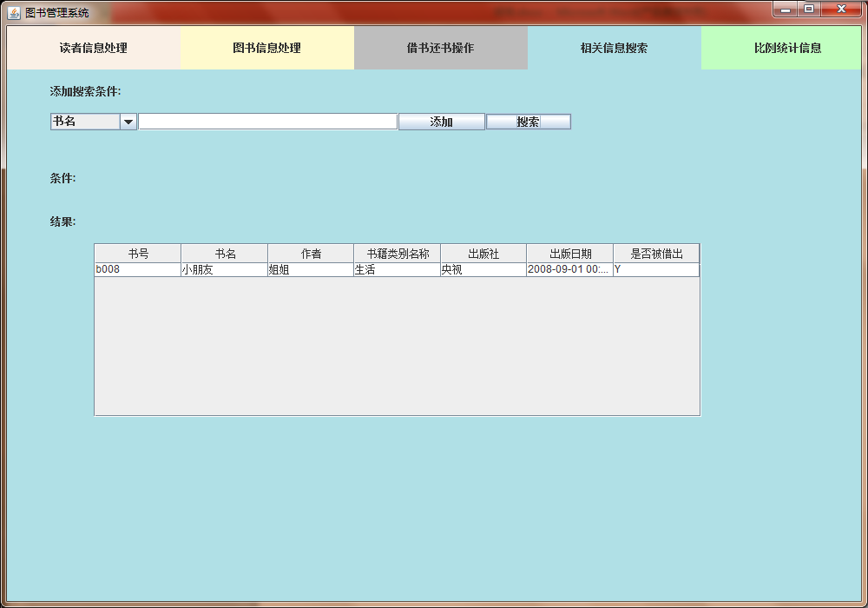The image size is (868, 608).
Task: Click the 是否被借出 column header
Action: 656,254
